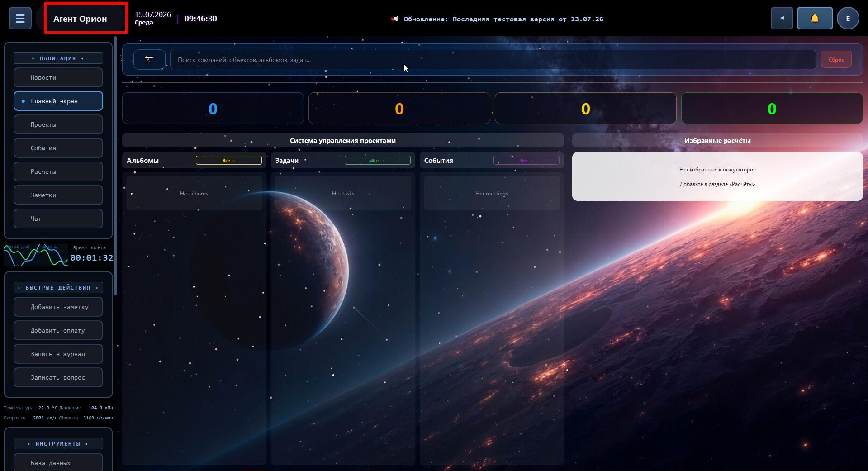
Task: Switch to Заметки in the sidebar
Action: (58, 195)
